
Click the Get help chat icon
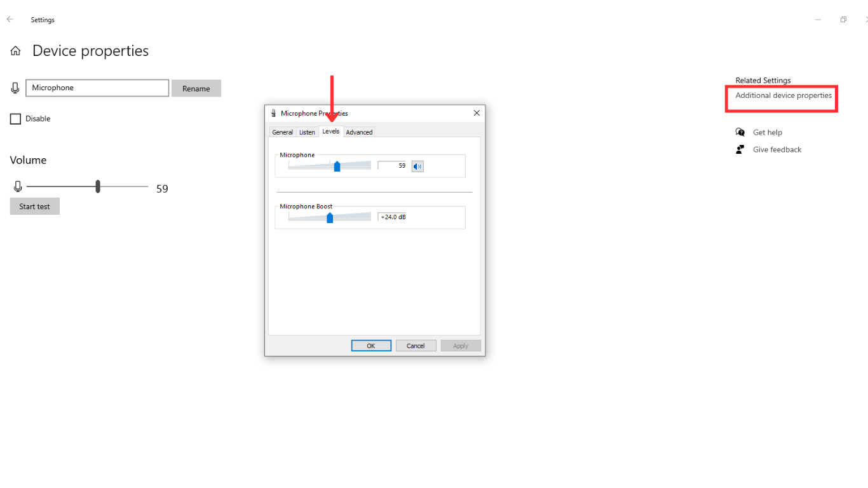740,132
